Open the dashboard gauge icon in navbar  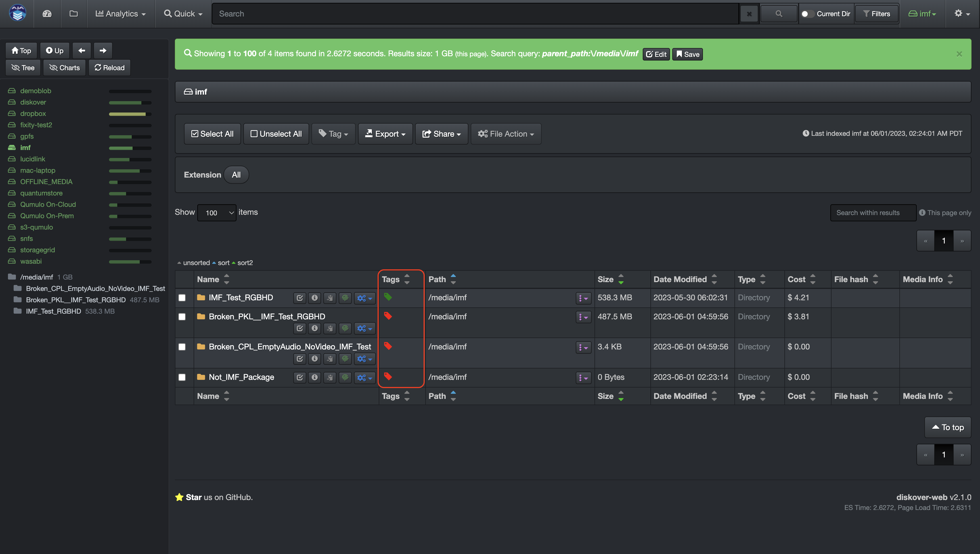(x=47, y=14)
